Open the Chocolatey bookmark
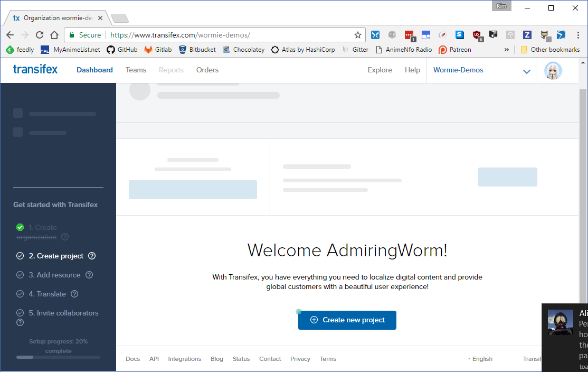The height and width of the screenshot is (372, 588). [243, 50]
